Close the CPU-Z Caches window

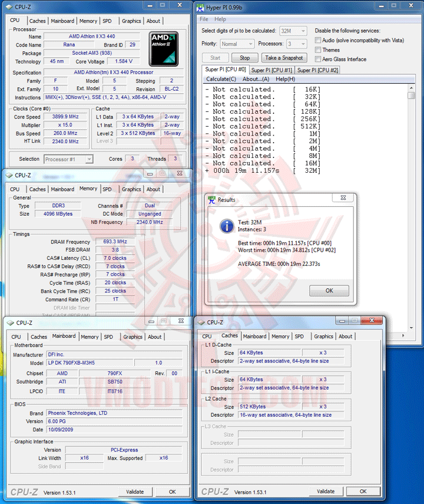[x=372, y=320]
